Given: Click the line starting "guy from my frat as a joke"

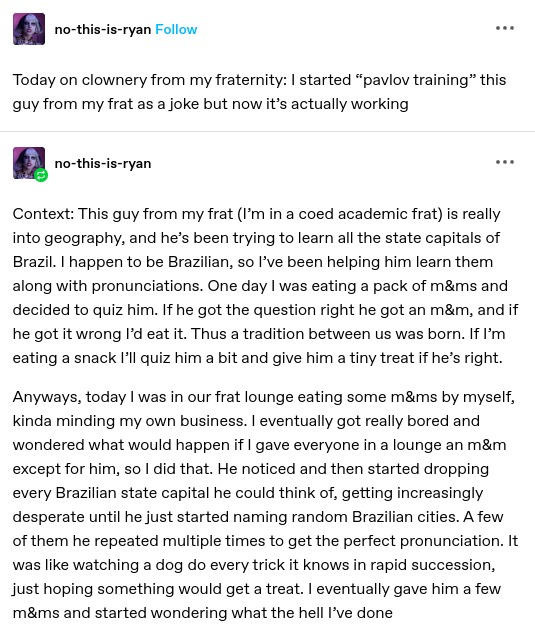Looking at the screenshot, I should [x=210, y=104].
